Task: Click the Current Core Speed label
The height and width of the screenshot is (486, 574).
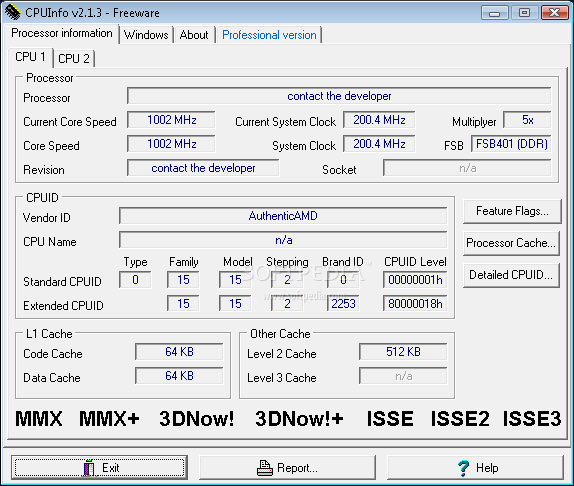Action: tap(70, 122)
